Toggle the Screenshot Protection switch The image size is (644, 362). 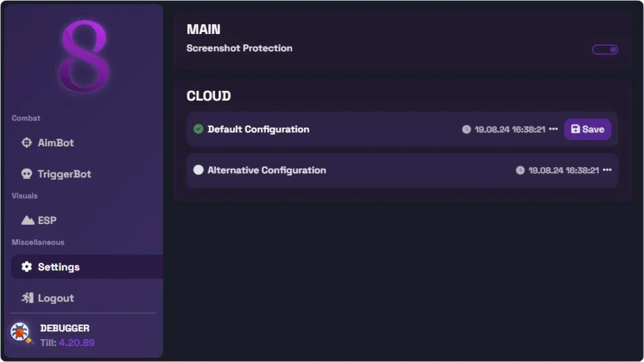pyautogui.click(x=604, y=50)
